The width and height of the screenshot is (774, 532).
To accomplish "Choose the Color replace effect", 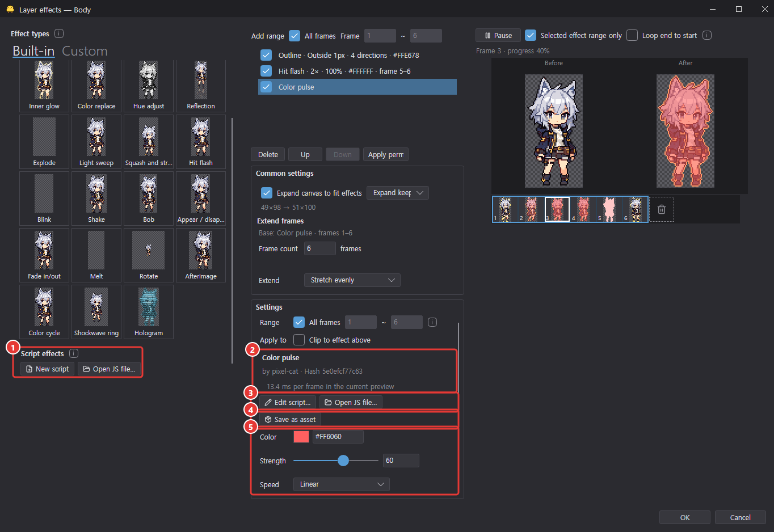I will [96, 86].
